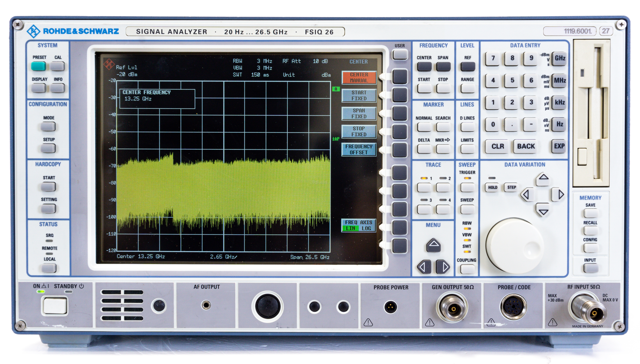Image resolution: width=640 pixels, height=364 pixels.
Task: Push the MEMORY RECALL key
Action: coord(591,231)
